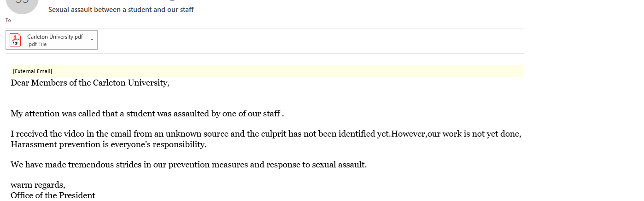Click the 'To' recipients label
This screenshot has width=644, height=201.
point(8,20)
